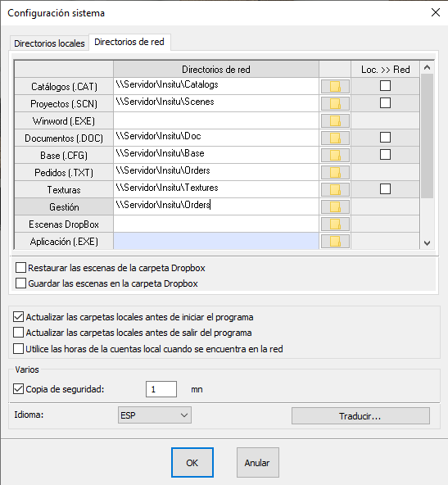Screen dimensions: 448x485
Task: Open folder picker for Winword (.EXE)
Action: tap(335, 120)
